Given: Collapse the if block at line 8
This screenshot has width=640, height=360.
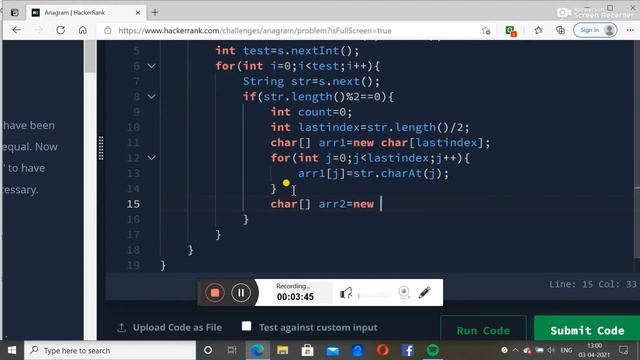Looking at the screenshot, I should [x=151, y=97].
